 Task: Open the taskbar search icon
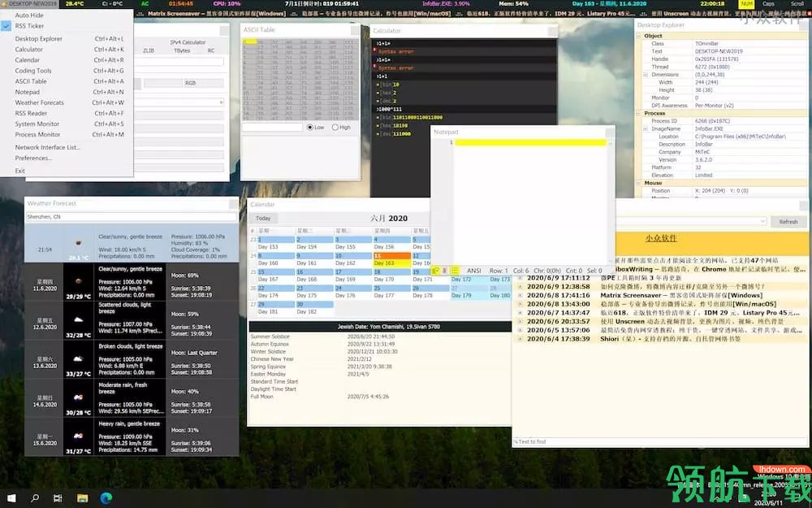point(35,498)
